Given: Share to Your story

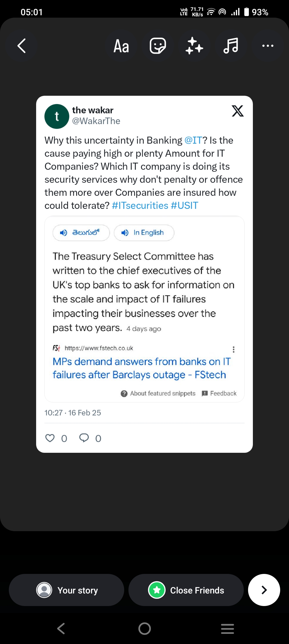Looking at the screenshot, I should 66,590.
